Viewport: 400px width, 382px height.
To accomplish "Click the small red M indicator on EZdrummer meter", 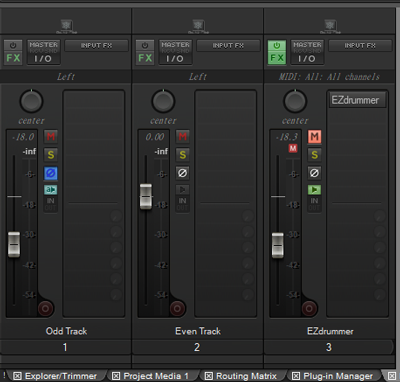I will click(x=293, y=148).
